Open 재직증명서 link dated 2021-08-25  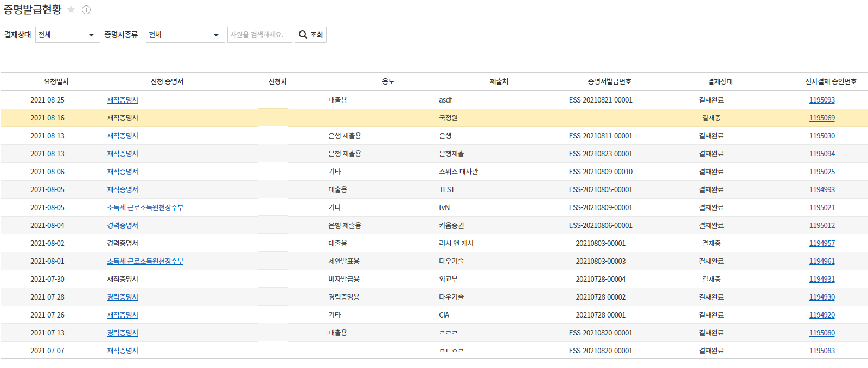pos(122,100)
